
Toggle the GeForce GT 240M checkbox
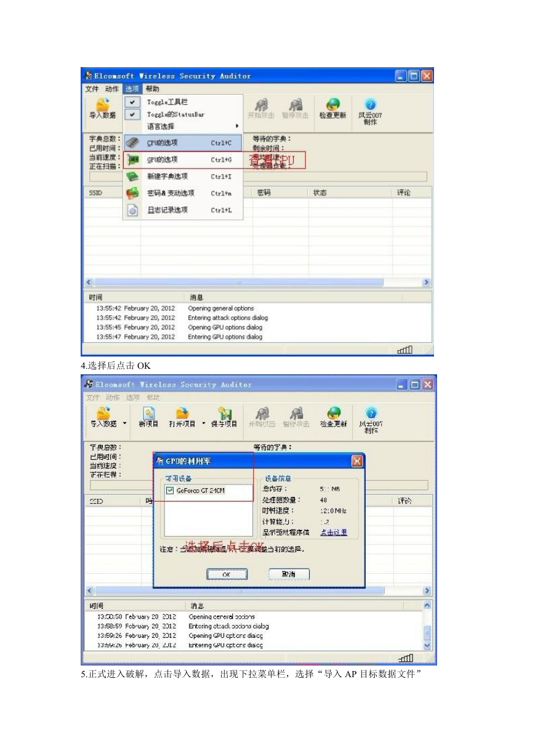(x=171, y=491)
